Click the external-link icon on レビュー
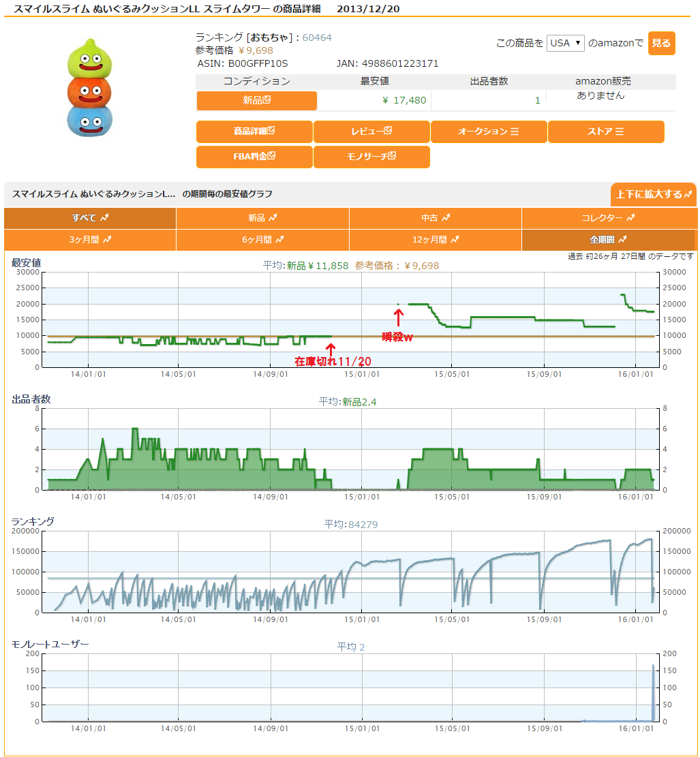The height and width of the screenshot is (757, 700). click(388, 130)
